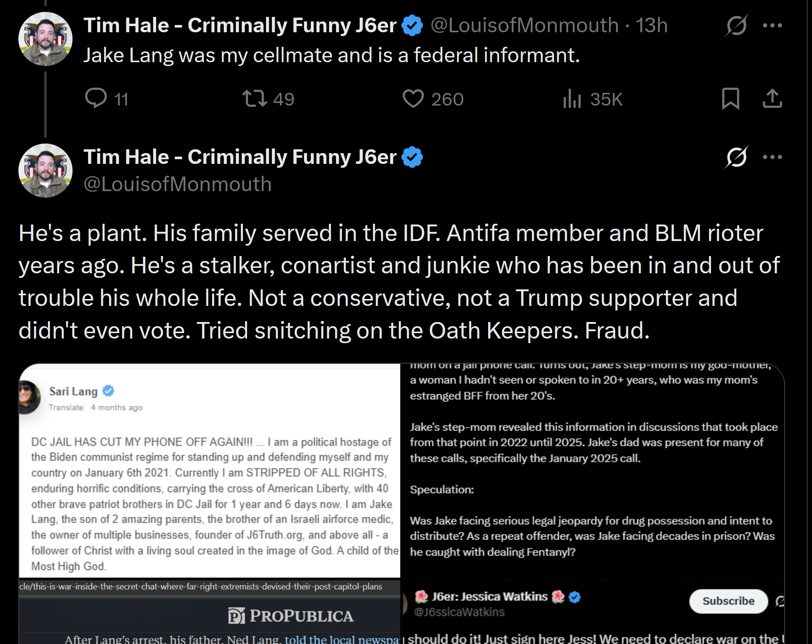This screenshot has height=644, width=812.
Task: Open more options on the first tweet
Action: coord(772,25)
